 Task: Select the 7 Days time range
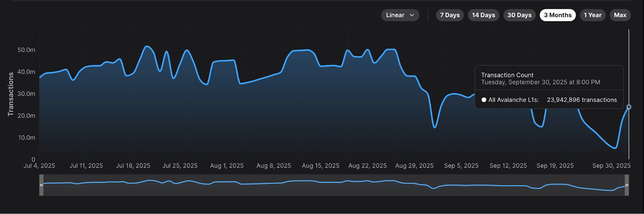450,15
